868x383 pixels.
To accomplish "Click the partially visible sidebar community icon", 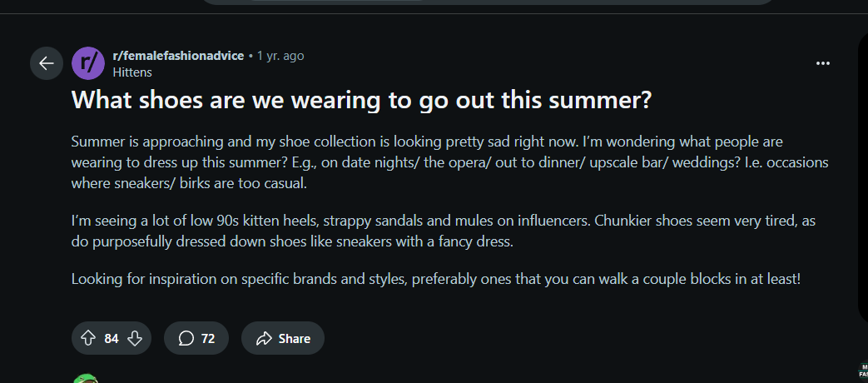I will click(862, 371).
